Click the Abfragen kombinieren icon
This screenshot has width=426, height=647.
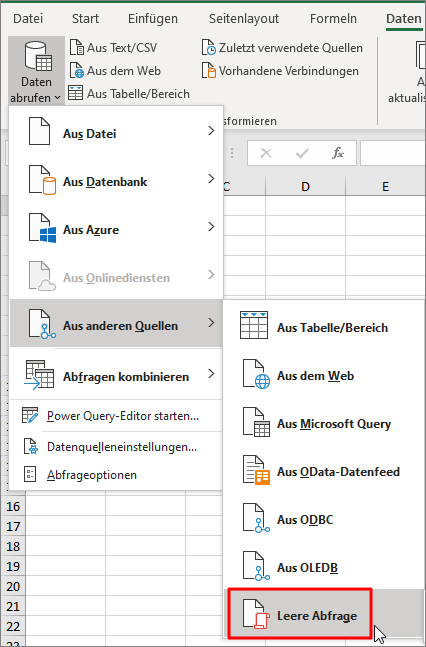(x=39, y=375)
